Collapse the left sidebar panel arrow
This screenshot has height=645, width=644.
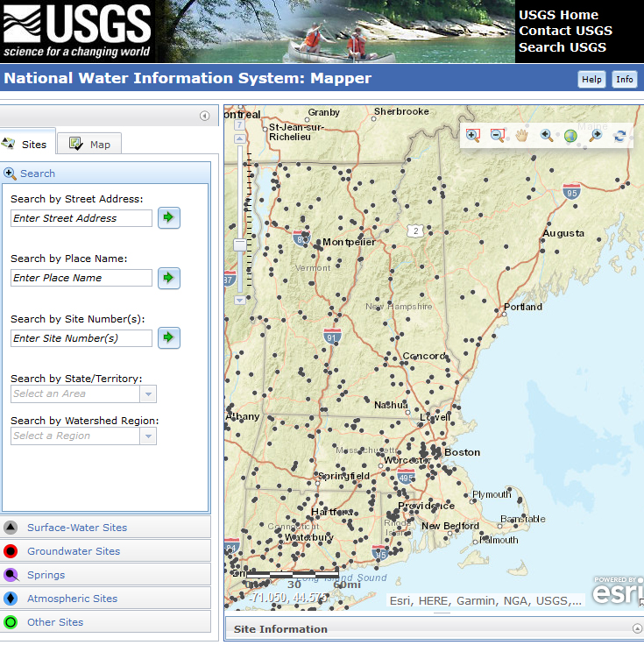coord(204,116)
